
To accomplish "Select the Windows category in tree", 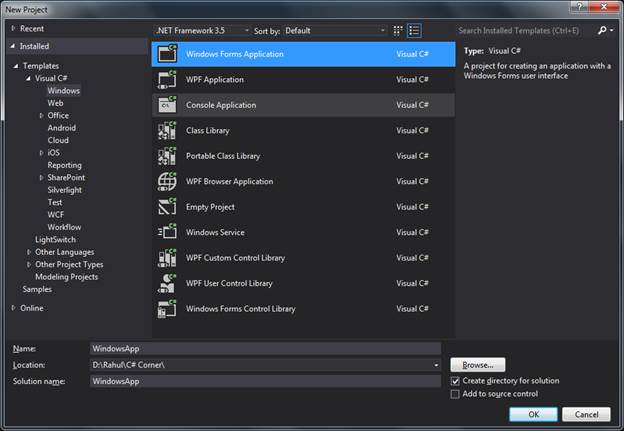I will pos(64,91).
